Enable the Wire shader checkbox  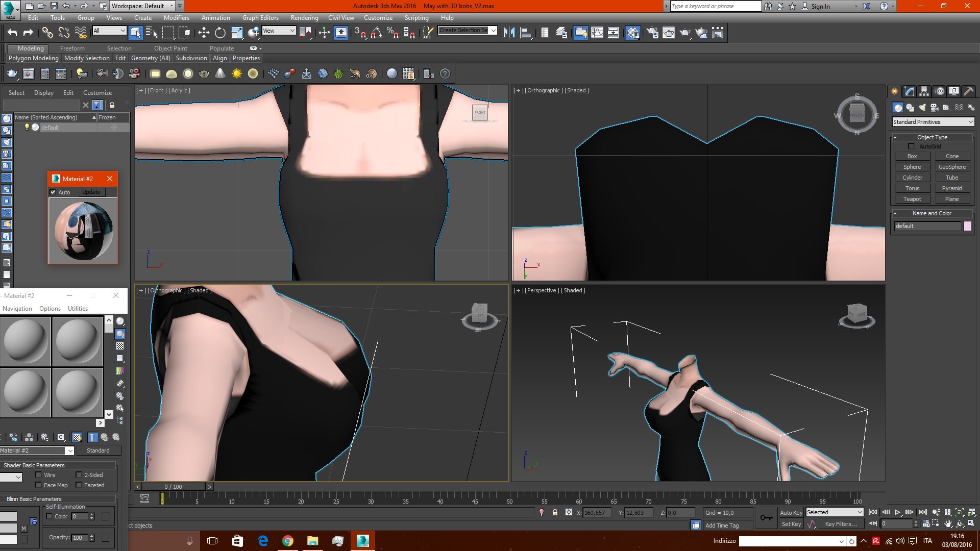[38, 475]
